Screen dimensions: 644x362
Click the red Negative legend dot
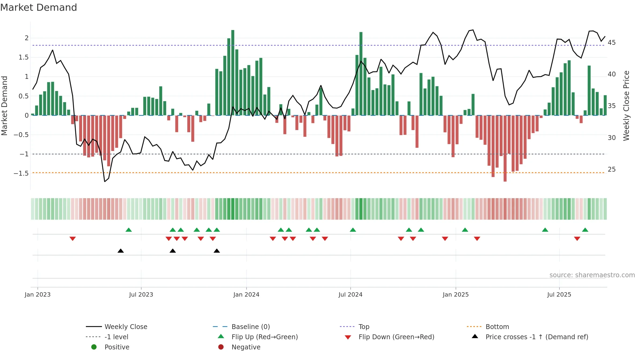[221, 347]
